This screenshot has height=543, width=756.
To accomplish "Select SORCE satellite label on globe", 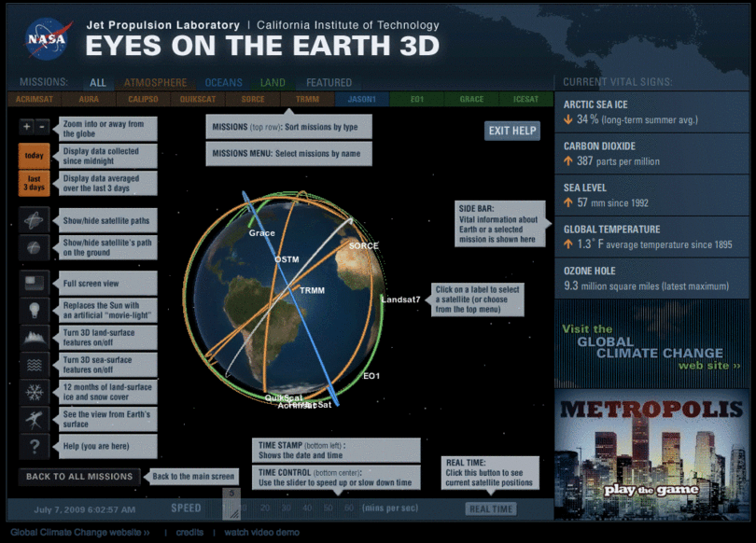I will pos(364,245).
